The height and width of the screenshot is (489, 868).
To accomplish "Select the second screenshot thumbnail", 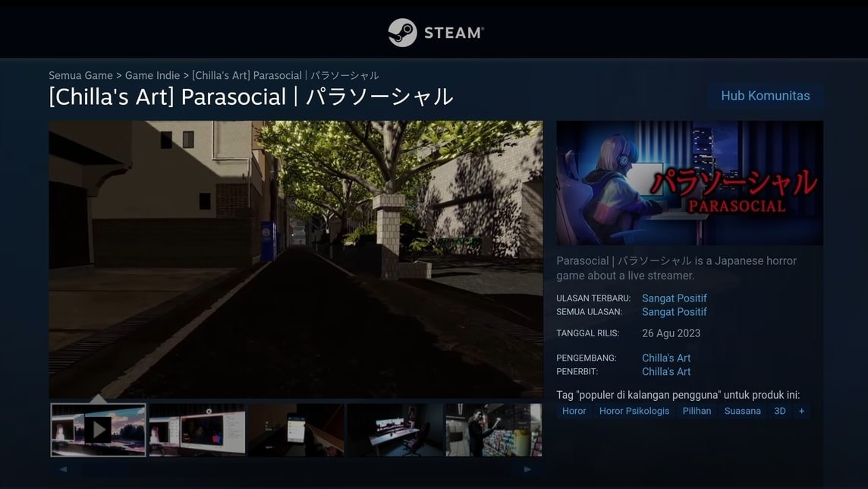I will pyautogui.click(x=197, y=430).
